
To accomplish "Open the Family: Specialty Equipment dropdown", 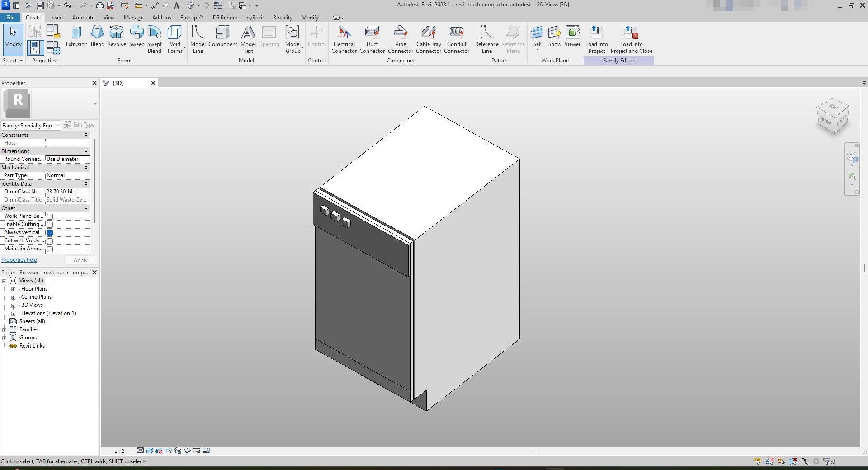I will click(x=31, y=125).
